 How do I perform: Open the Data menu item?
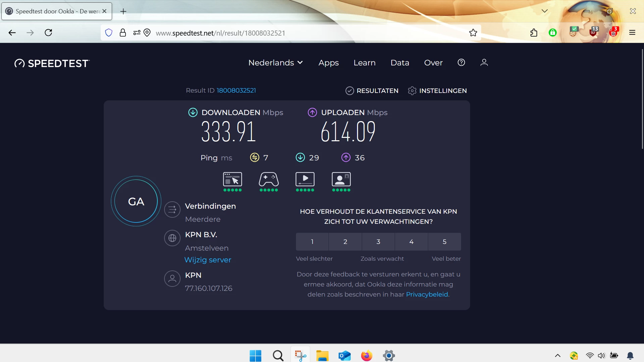pos(400,63)
